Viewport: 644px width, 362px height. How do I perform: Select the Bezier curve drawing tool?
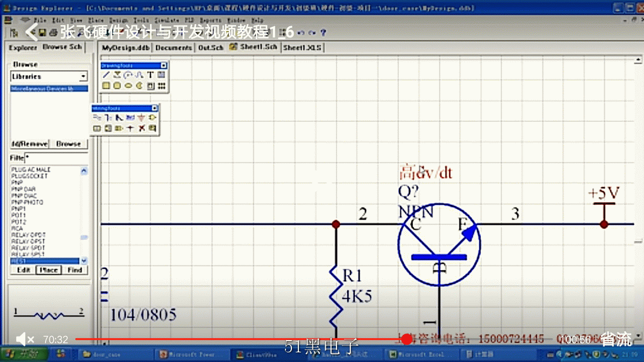[139, 75]
